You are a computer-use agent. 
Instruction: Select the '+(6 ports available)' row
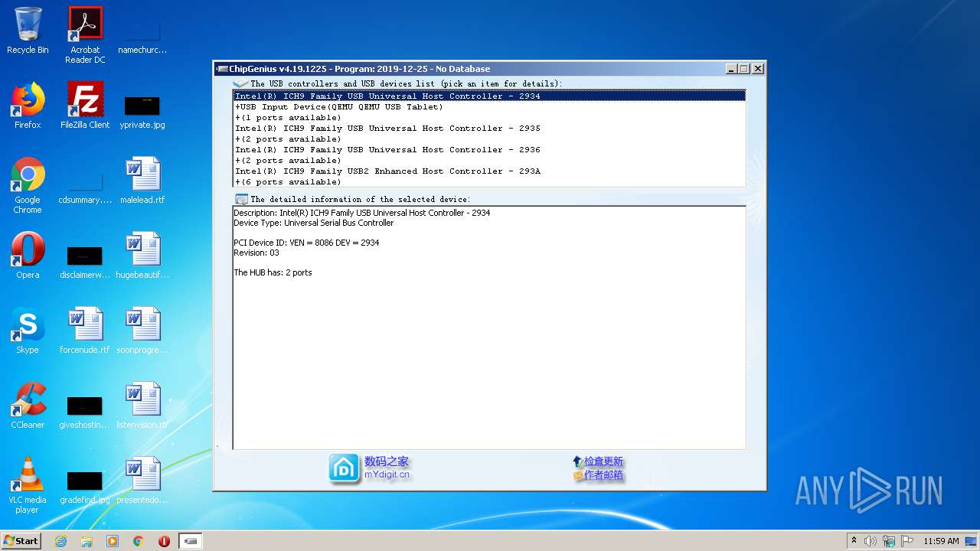[x=489, y=181]
